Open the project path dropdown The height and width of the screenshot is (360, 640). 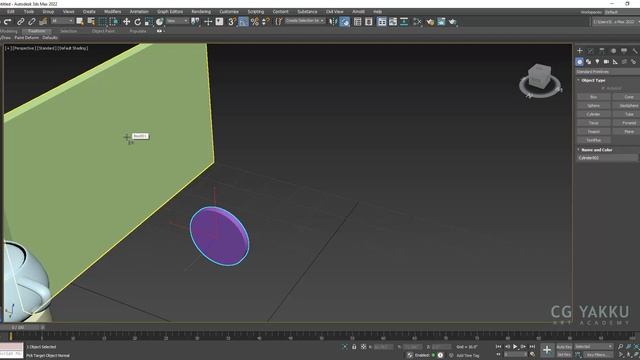click(x=616, y=22)
